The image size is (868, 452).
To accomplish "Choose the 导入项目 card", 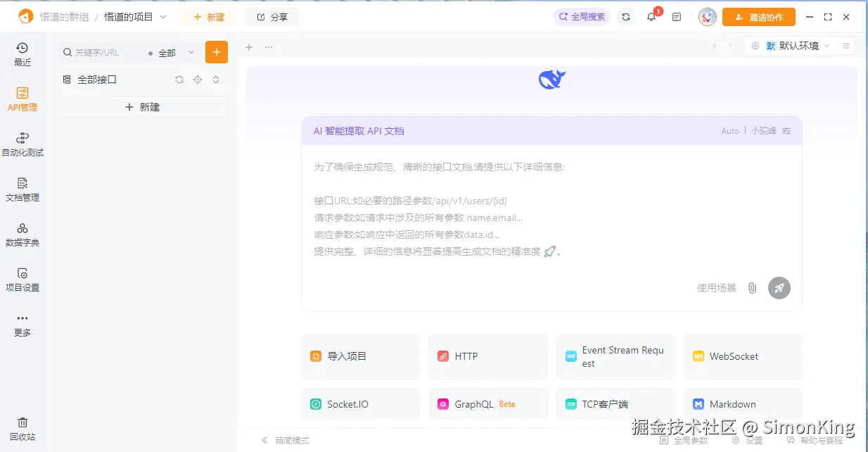I will (x=360, y=356).
